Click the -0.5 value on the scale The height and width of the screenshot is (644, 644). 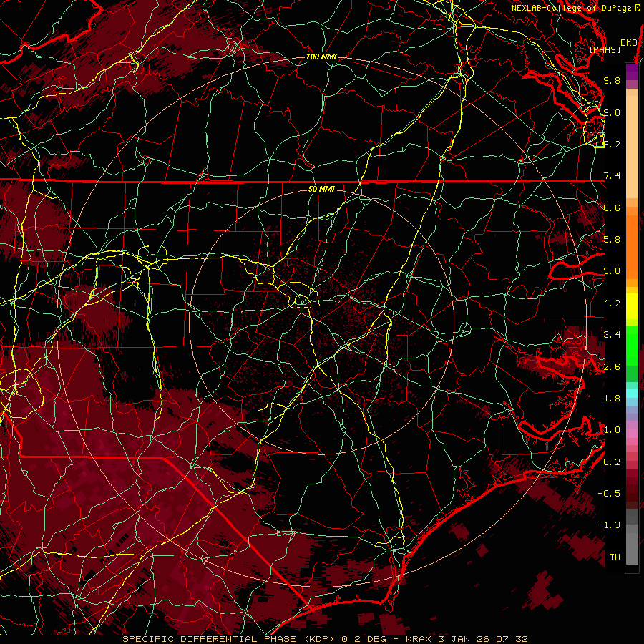[x=609, y=494]
